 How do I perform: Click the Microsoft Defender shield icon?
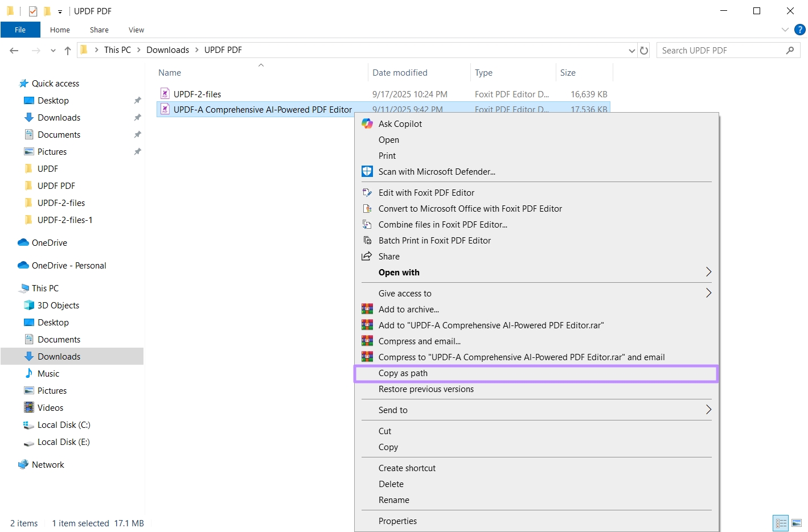367,171
